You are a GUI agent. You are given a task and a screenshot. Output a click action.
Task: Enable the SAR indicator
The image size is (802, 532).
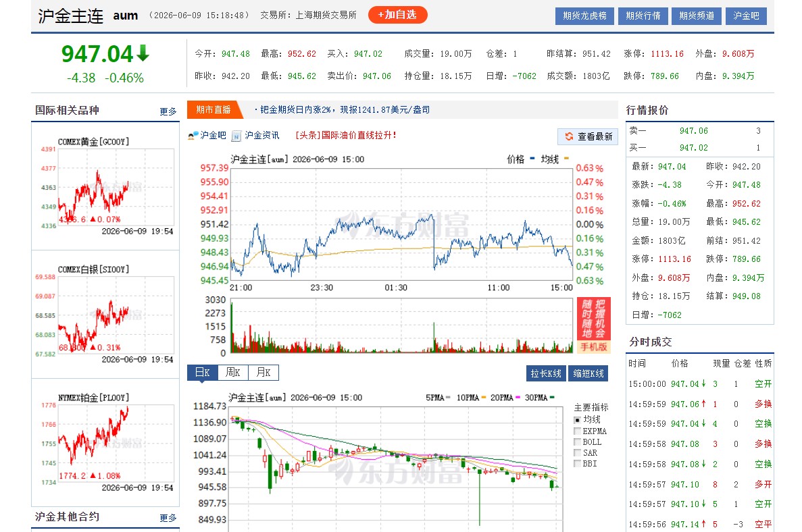[x=578, y=453]
